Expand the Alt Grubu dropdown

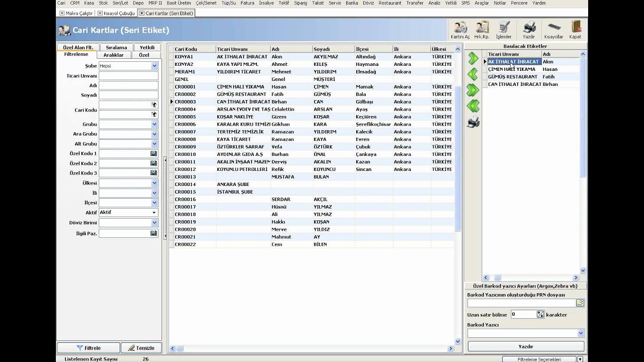154,144
